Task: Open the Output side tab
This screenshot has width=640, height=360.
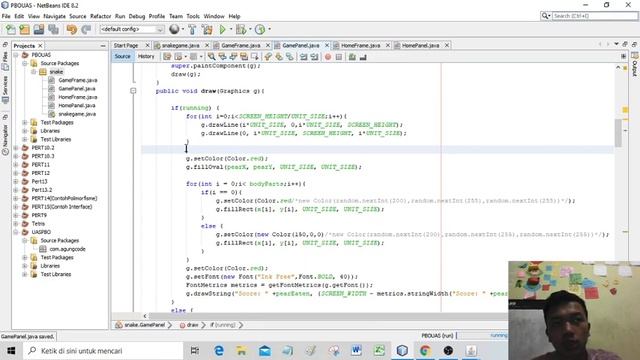Action: click(635, 65)
